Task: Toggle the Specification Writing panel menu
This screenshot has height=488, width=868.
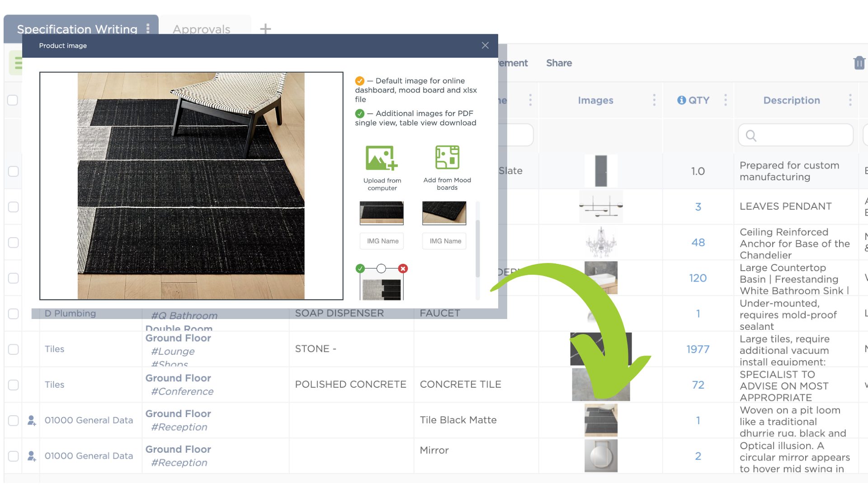Action: (x=147, y=28)
